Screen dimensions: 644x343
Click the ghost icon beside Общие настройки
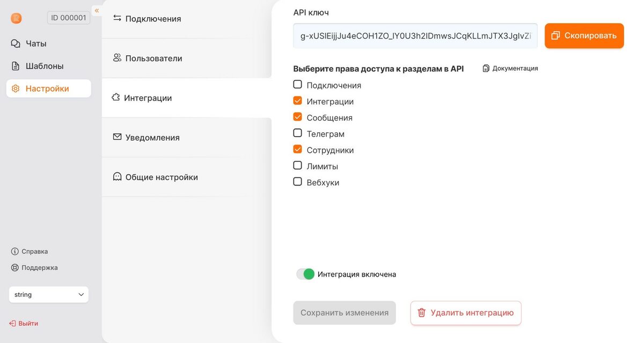(117, 177)
